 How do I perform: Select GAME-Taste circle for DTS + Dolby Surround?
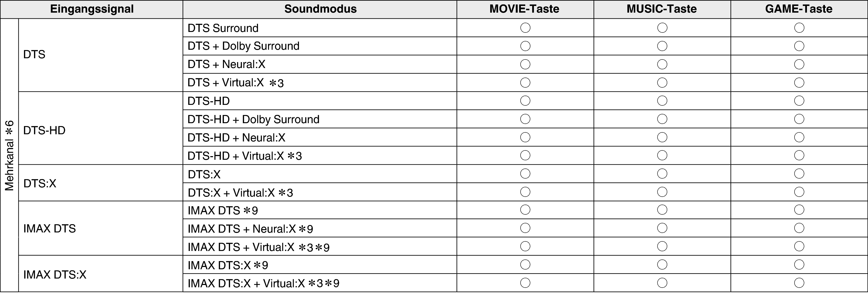799,46
